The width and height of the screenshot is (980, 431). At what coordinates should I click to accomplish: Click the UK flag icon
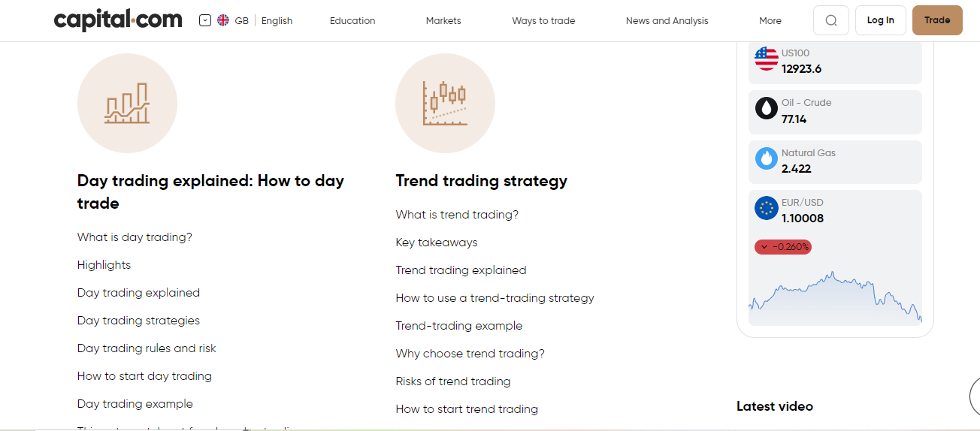pyautogui.click(x=223, y=20)
